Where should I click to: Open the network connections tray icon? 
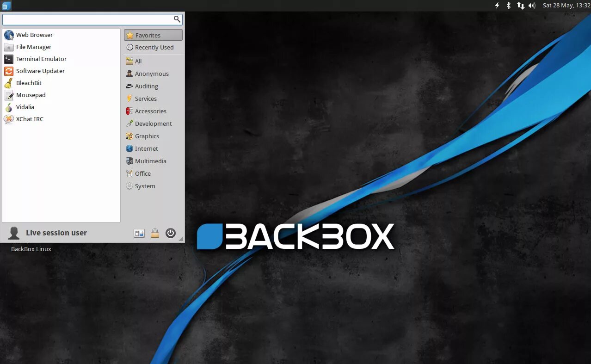click(x=521, y=6)
